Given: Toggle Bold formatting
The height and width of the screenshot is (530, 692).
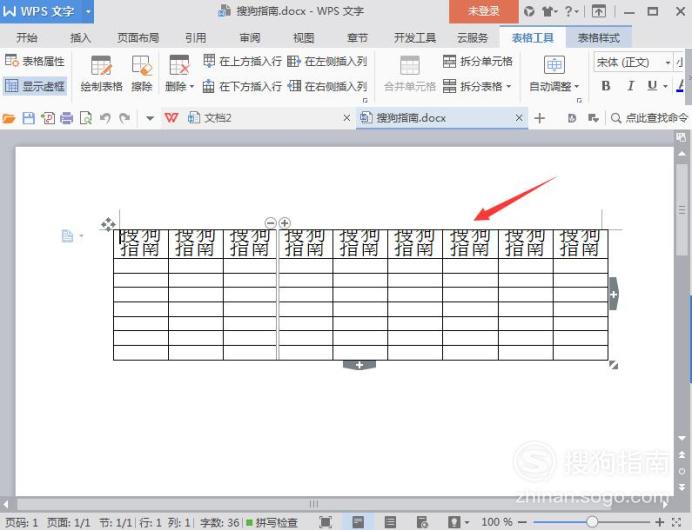Looking at the screenshot, I should tap(606, 86).
